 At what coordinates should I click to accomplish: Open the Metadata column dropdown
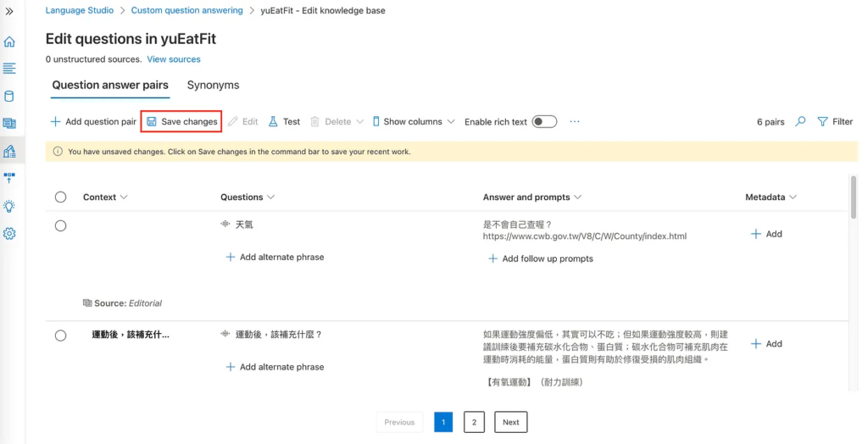point(793,197)
